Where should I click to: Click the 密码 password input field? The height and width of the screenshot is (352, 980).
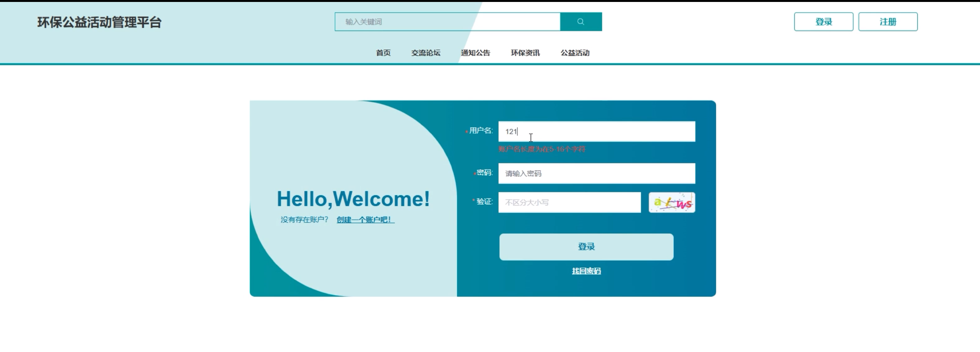click(x=596, y=174)
